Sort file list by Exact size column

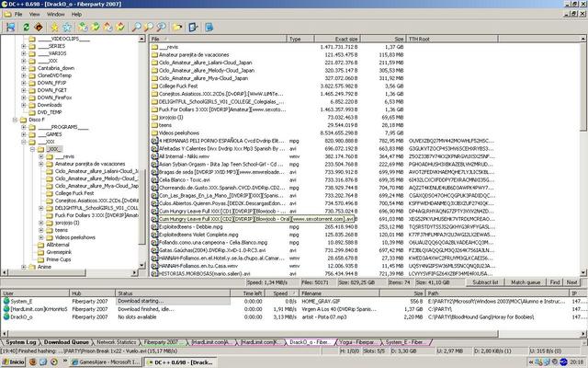[337, 39]
